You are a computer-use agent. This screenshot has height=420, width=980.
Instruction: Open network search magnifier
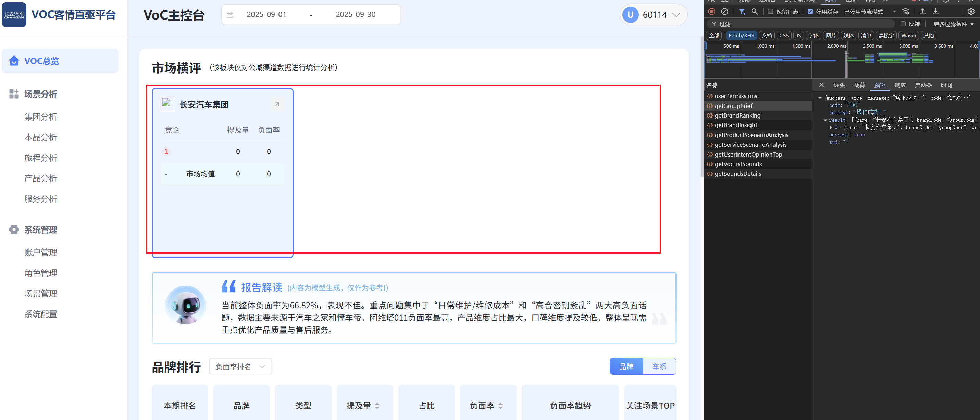[755, 11]
